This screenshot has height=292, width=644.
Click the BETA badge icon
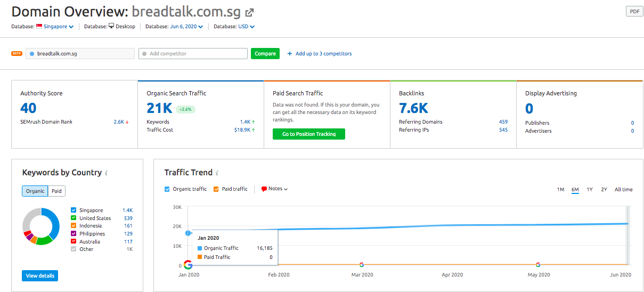(x=17, y=53)
